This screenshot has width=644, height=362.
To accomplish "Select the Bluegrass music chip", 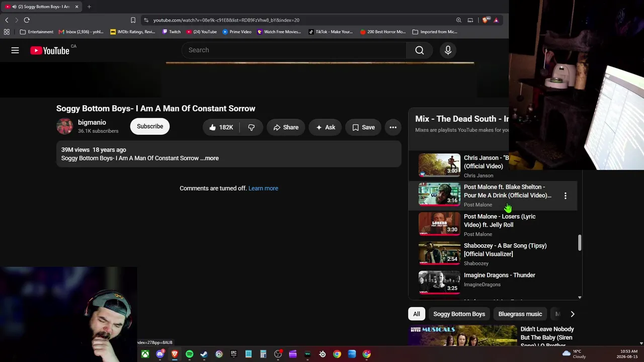I will tap(520, 314).
